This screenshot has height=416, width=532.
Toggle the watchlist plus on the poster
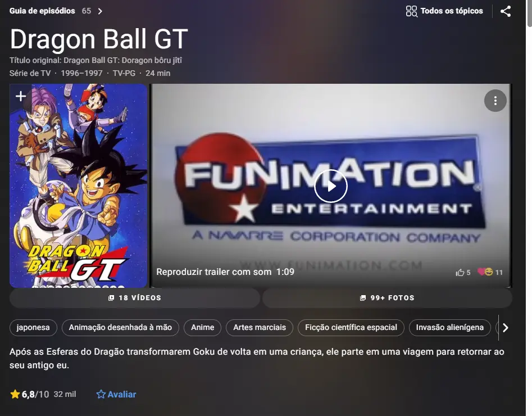[x=21, y=96]
